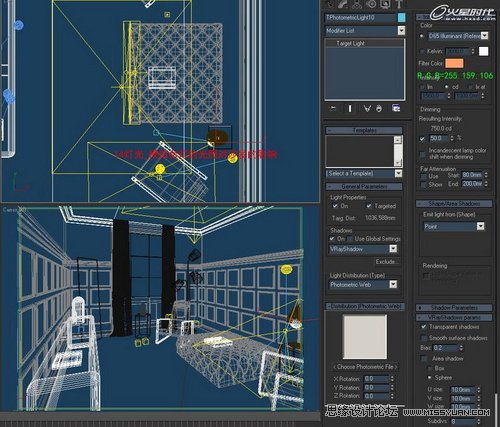The image size is (500, 427).
Task: Click the Y Rotation value field
Action: point(376,387)
